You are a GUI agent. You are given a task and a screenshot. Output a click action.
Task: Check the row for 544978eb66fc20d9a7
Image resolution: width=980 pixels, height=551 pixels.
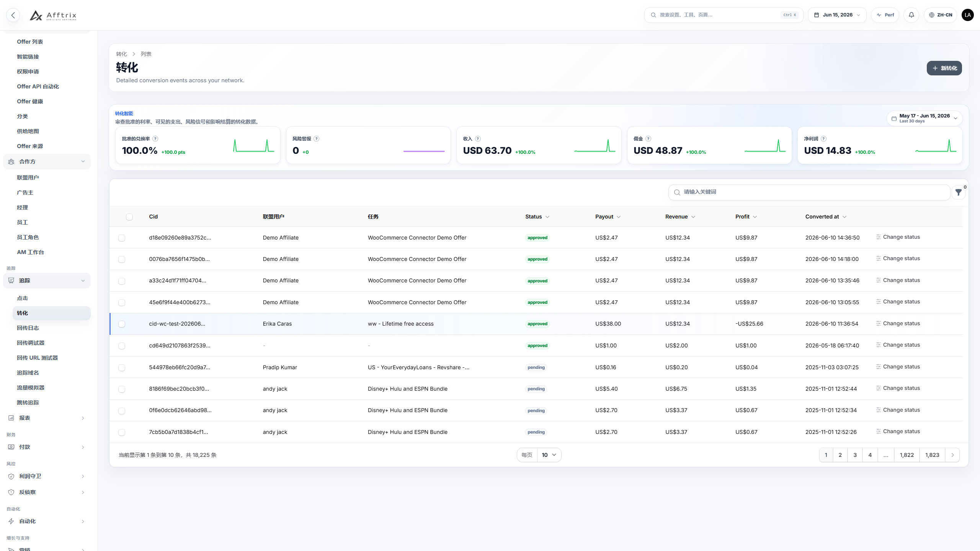pos(122,368)
